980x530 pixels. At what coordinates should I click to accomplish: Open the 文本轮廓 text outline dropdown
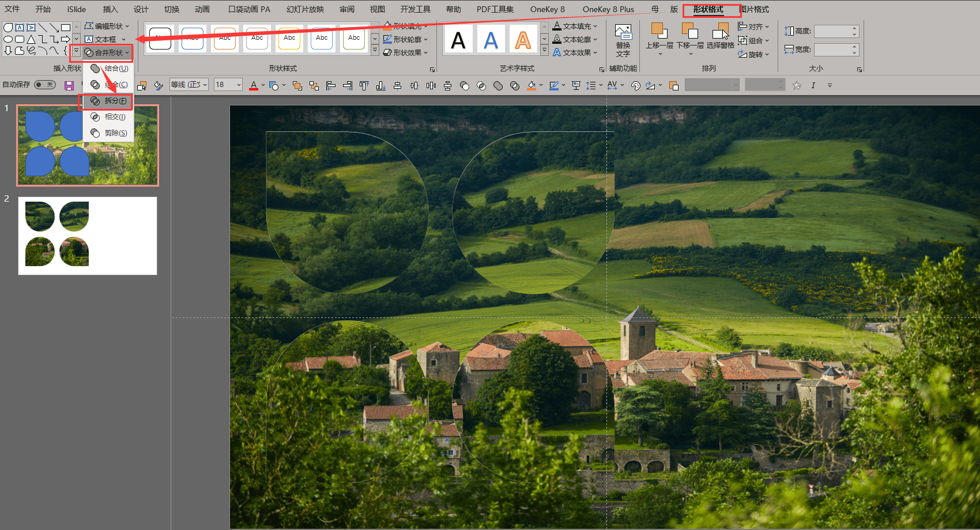point(575,39)
